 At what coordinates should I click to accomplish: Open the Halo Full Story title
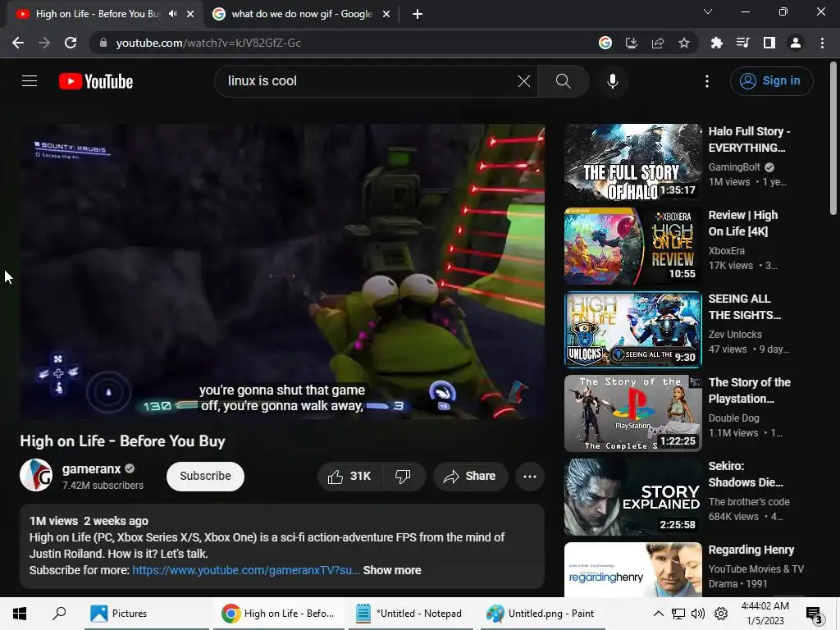[749, 139]
